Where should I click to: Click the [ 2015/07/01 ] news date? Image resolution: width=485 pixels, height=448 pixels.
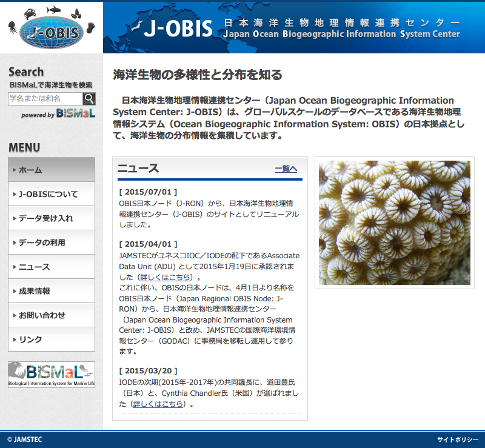click(148, 192)
